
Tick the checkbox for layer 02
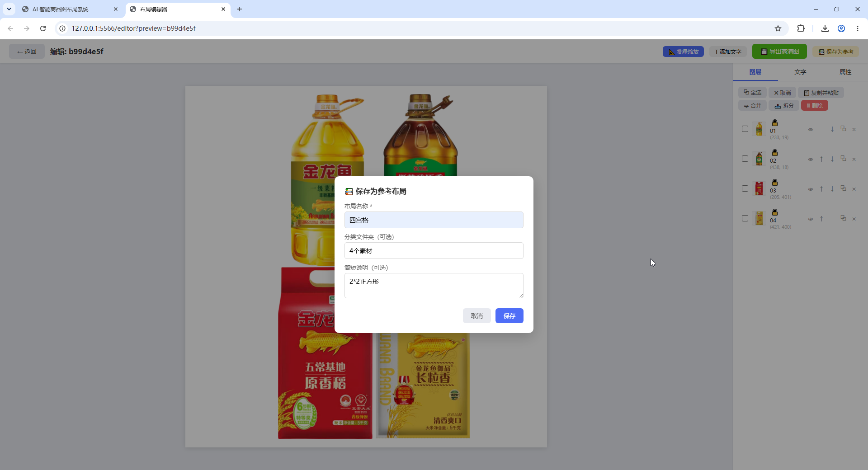pos(745,159)
